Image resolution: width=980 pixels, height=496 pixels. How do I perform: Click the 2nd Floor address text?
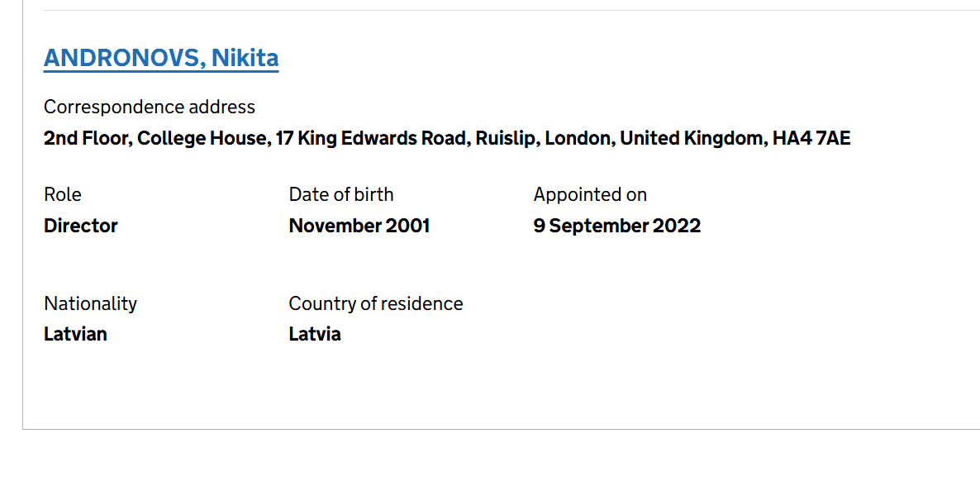point(86,138)
